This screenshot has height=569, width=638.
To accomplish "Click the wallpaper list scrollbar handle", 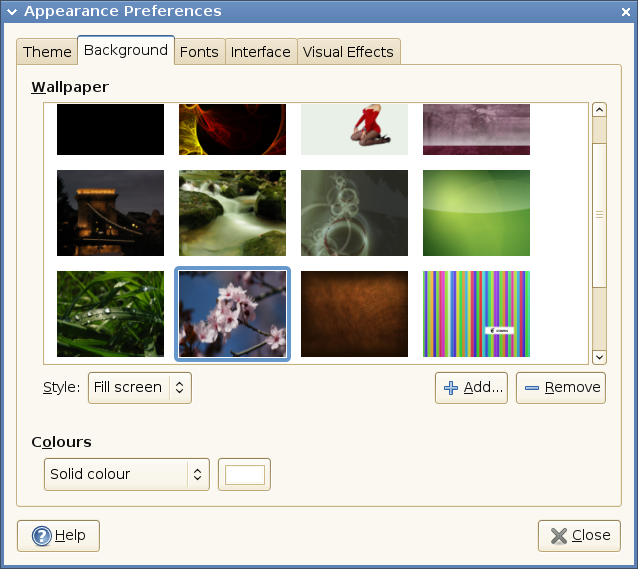I will (599, 215).
